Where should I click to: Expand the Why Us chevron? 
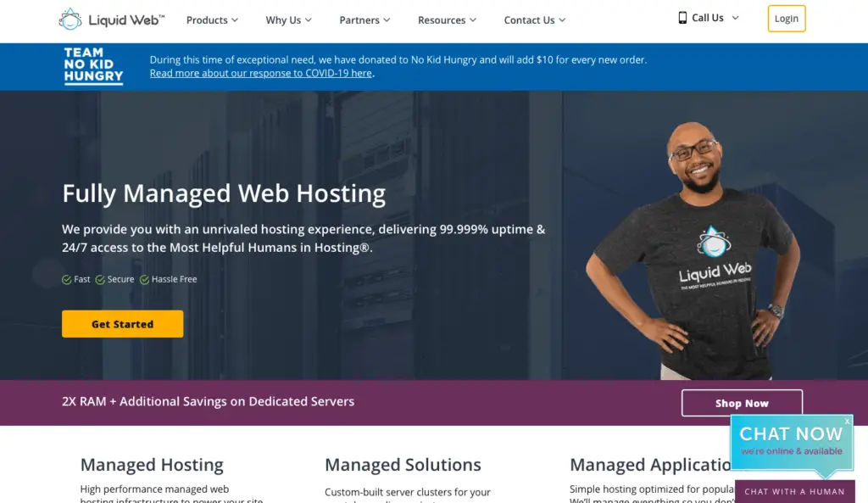[x=309, y=20]
